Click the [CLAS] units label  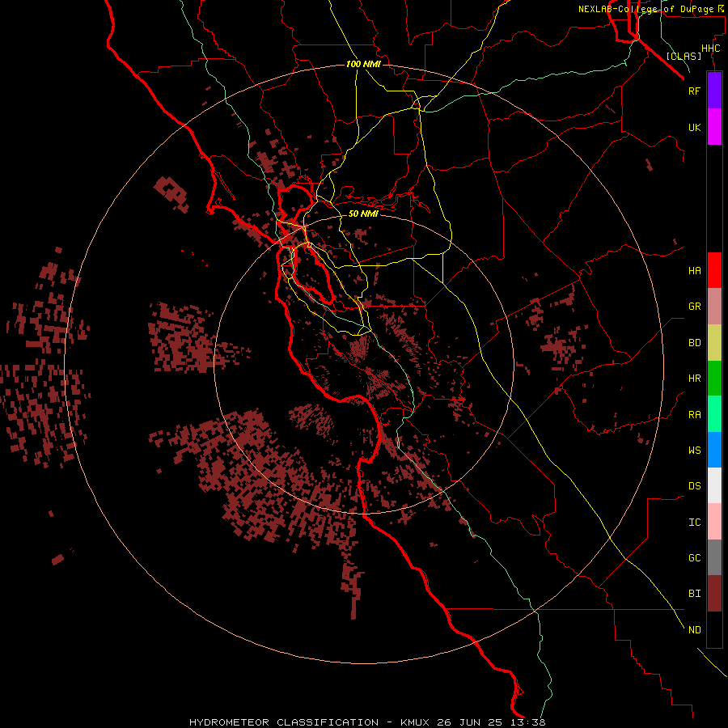pyautogui.click(x=684, y=56)
